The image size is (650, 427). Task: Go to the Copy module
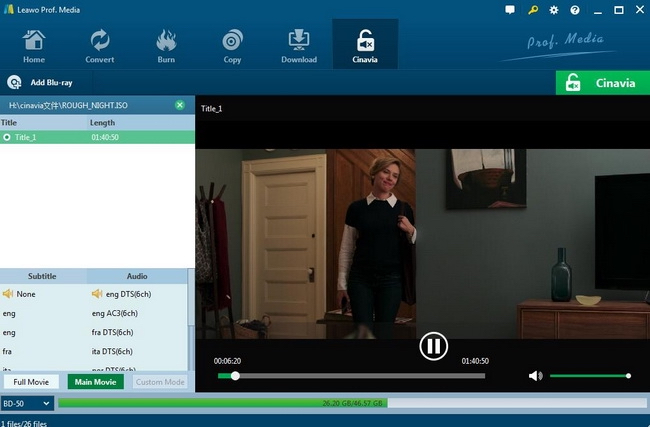click(x=232, y=46)
